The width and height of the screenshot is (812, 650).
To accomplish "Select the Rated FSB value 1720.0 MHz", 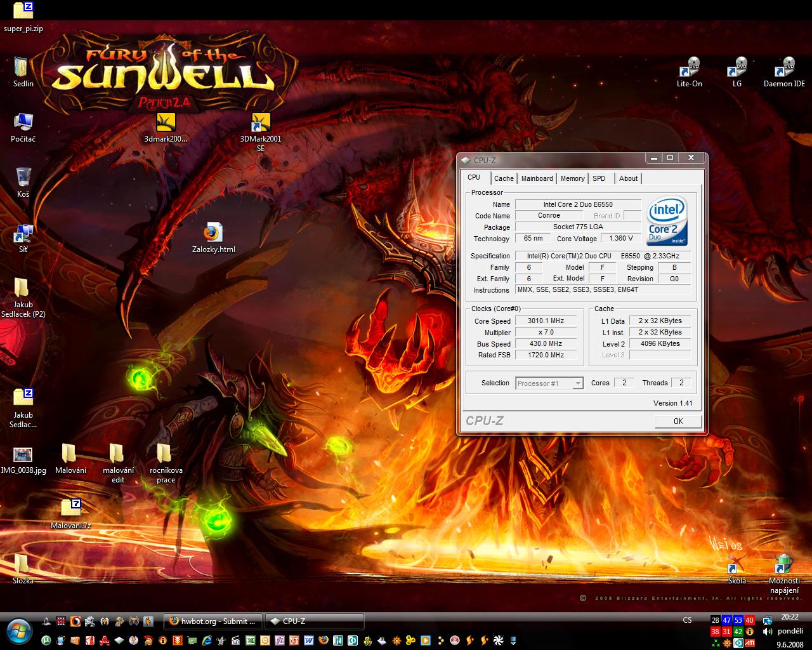I will pyautogui.click(x=546, y=355).
